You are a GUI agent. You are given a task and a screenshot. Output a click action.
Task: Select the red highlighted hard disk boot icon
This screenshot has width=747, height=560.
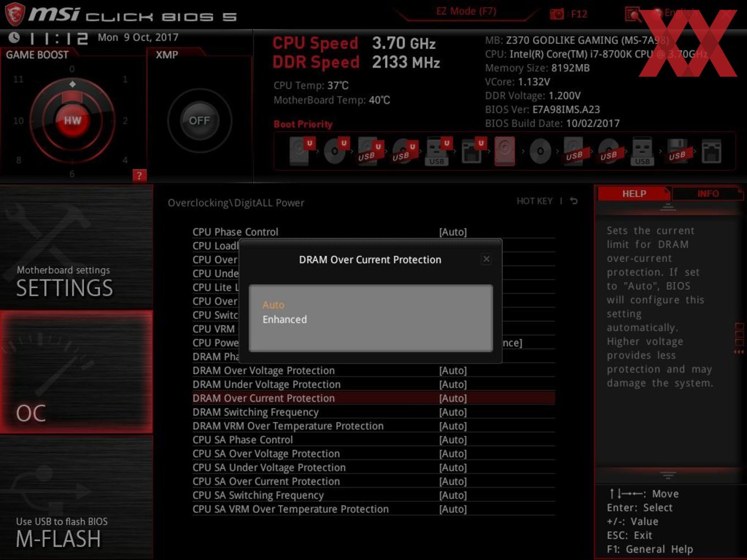[505, 151]
